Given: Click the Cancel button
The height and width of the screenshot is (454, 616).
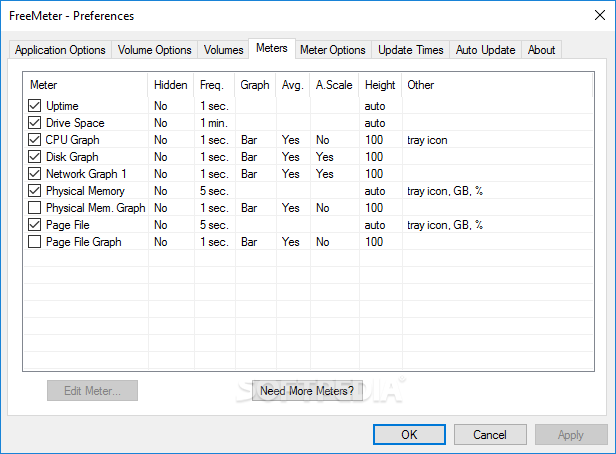Looking at the screenshot, I should (x=490, y=434).
